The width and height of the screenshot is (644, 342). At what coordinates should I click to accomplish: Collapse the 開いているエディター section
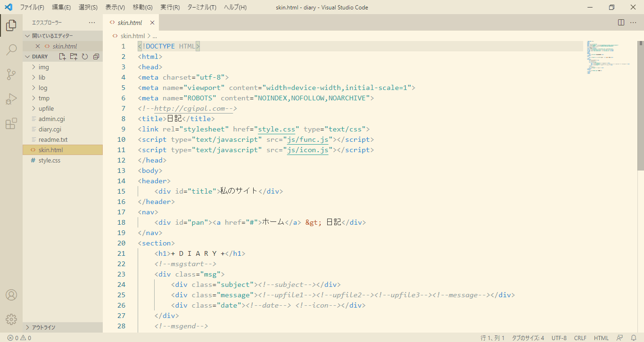click(x=63, y=36)
